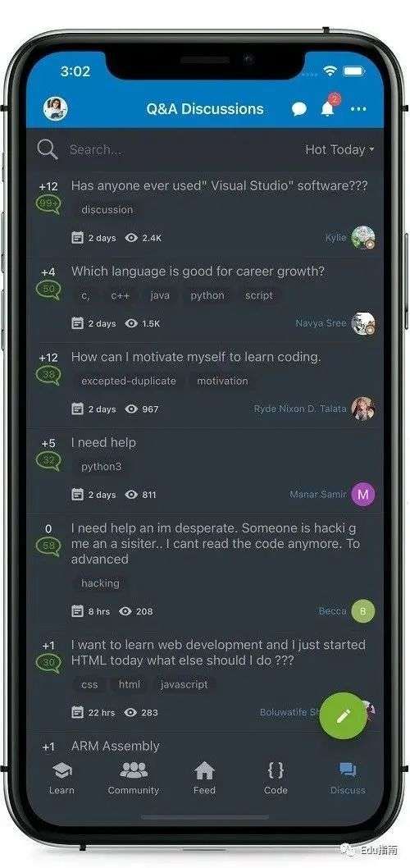The image size is (410, 868).
Task: Tap the motivation tag
Action: coord(222,381)
